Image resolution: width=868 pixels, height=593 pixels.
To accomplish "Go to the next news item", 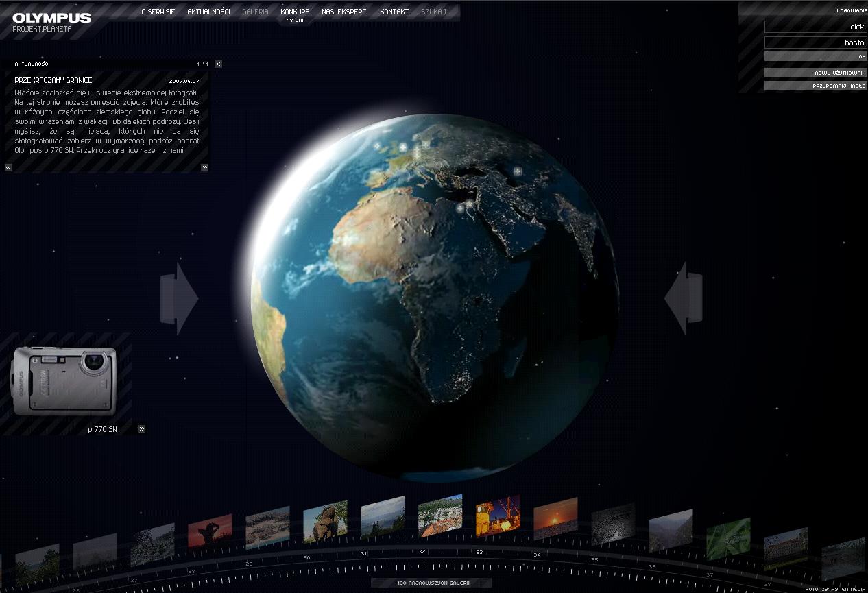I will coord(204,167).
